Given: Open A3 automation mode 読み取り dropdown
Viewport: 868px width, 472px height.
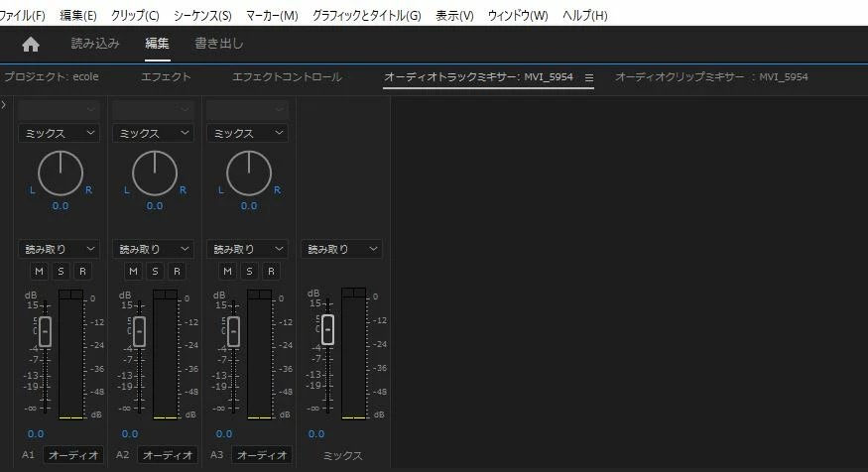Looking at the screenshot, I should [247, 249].
